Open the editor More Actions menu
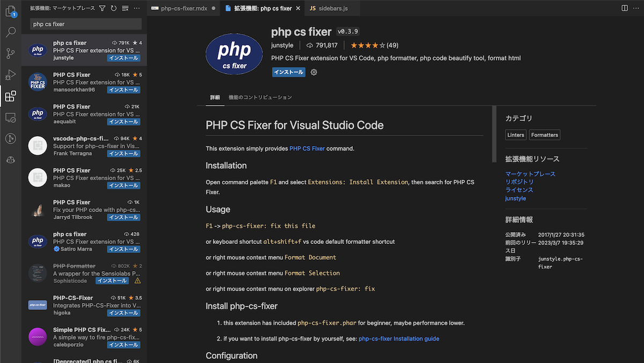 point(636,8)
